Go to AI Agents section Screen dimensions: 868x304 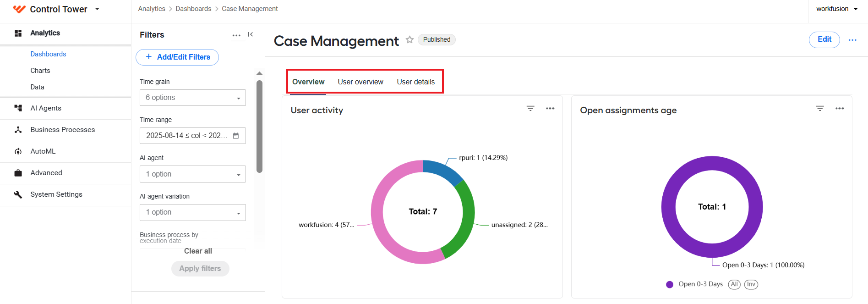[46, 108]
